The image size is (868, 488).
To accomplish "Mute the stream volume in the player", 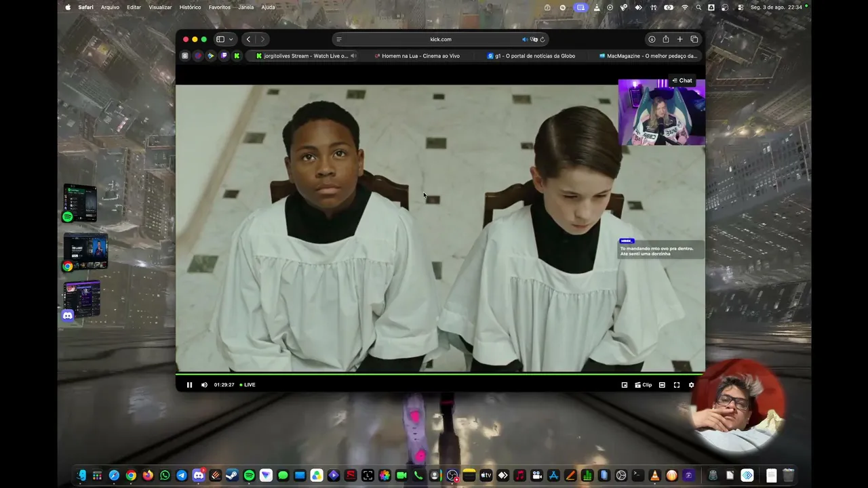I will [x=204, y=385].
